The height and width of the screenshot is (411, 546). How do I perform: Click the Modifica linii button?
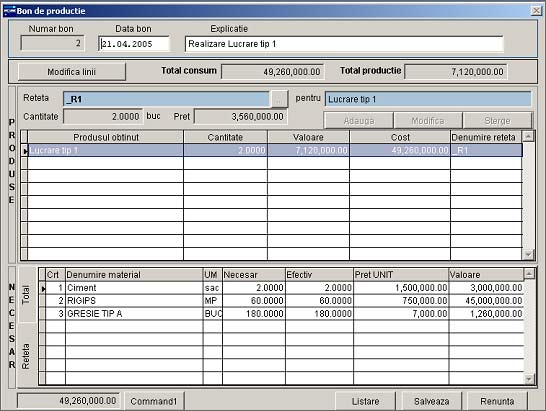72,72
